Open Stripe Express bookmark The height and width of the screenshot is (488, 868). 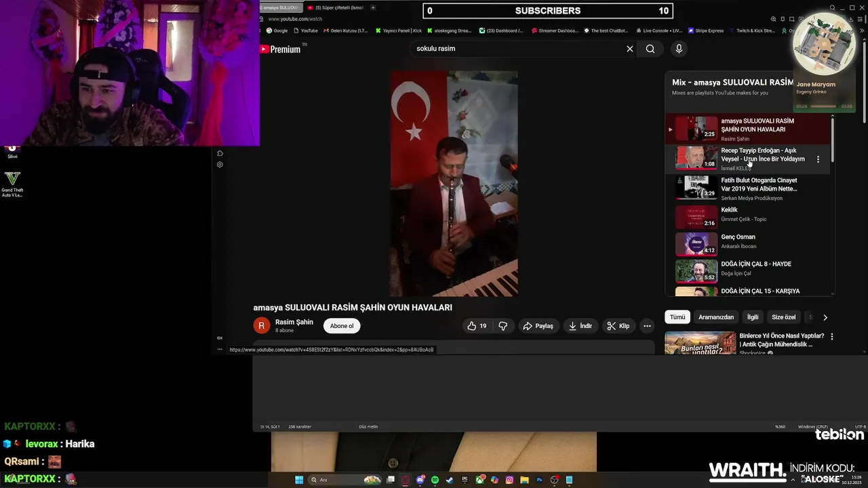coord(706,30)
